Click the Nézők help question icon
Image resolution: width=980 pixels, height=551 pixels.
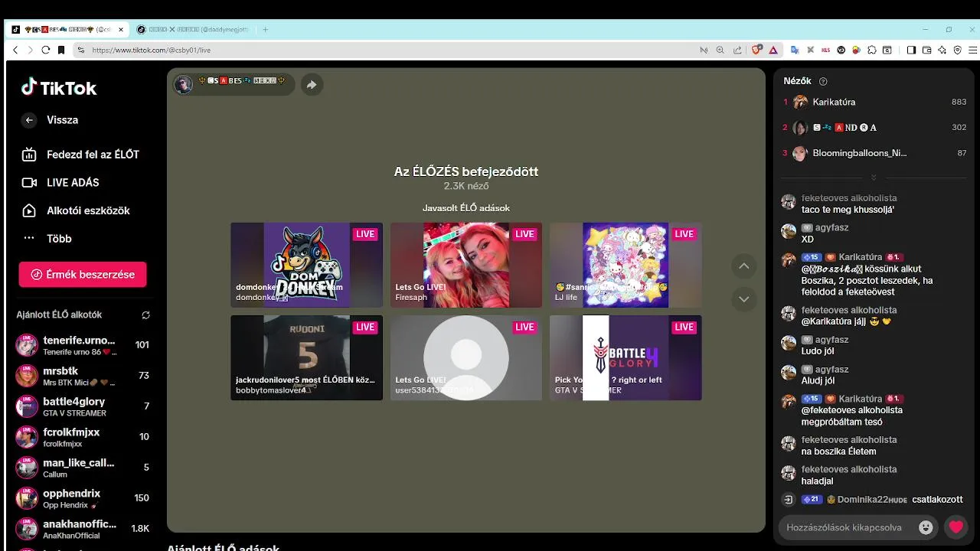(x=823, y=81)
